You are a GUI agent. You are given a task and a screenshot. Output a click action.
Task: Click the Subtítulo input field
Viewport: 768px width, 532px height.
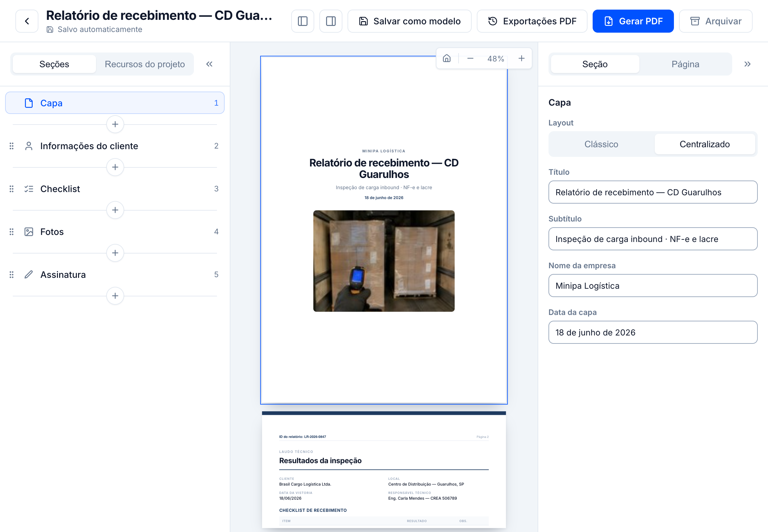652,239
